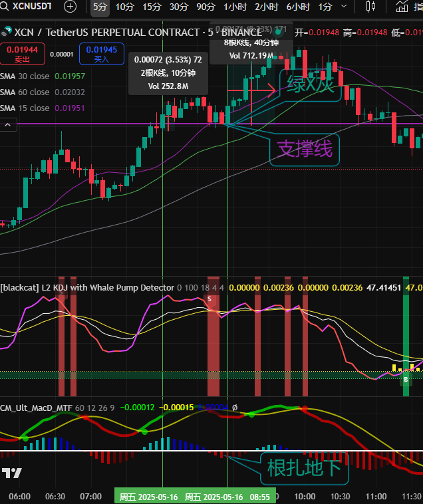Select the 90分 timeframe

point(206,7)
